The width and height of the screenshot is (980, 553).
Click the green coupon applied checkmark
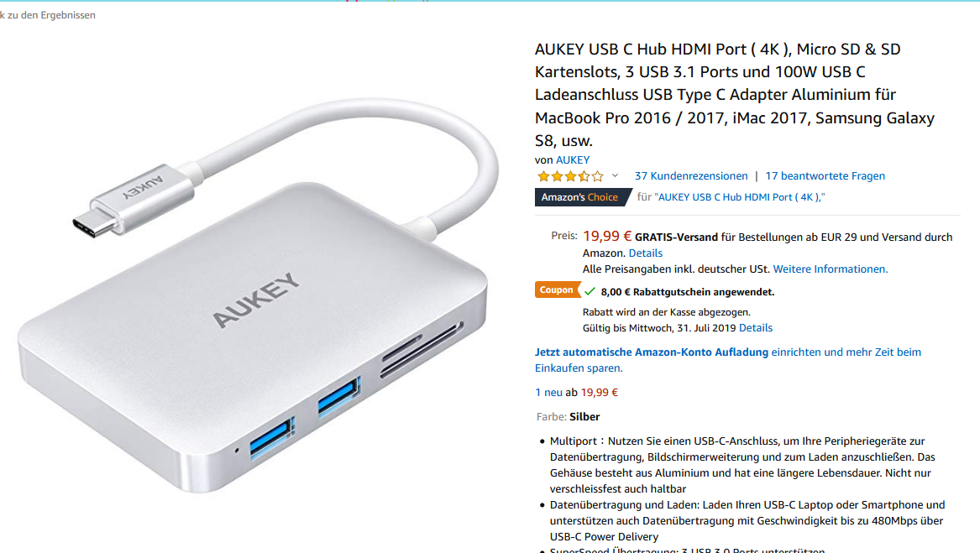(590, 291)
